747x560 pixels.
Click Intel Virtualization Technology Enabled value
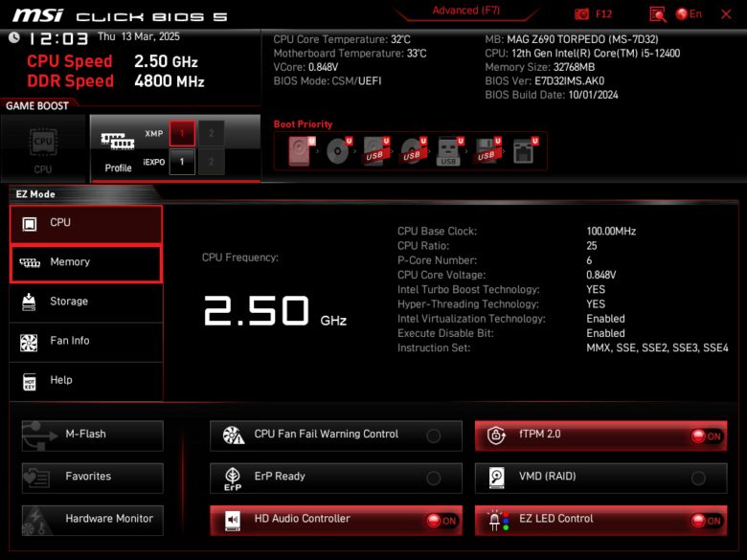(605, 319)
